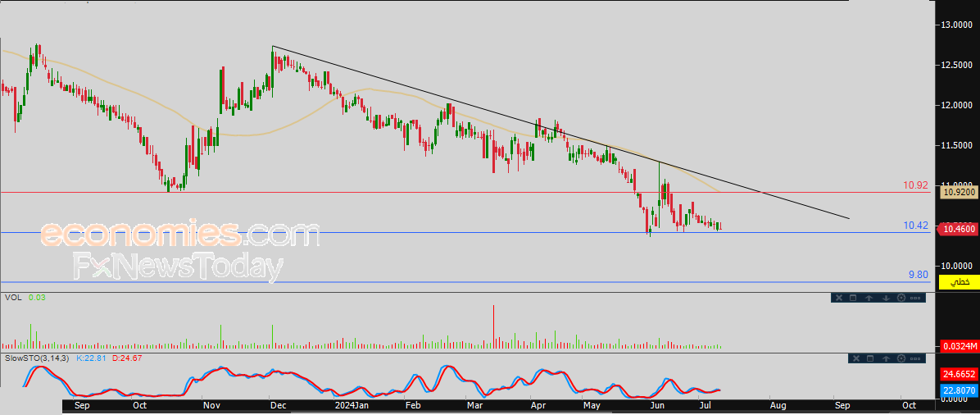Click the Jun label on time axis
Image resolution: width=980 pixels, height=415 pixels.
coord(656,406)
